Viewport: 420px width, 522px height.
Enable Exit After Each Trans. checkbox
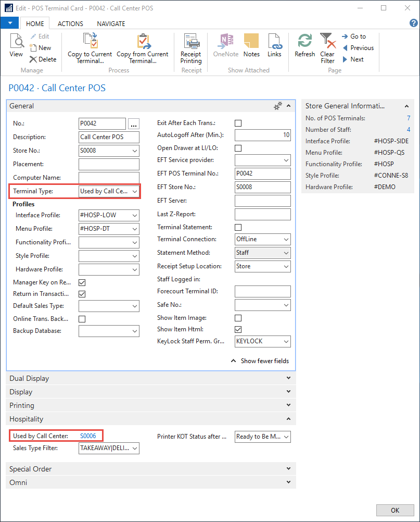(238, 123)
